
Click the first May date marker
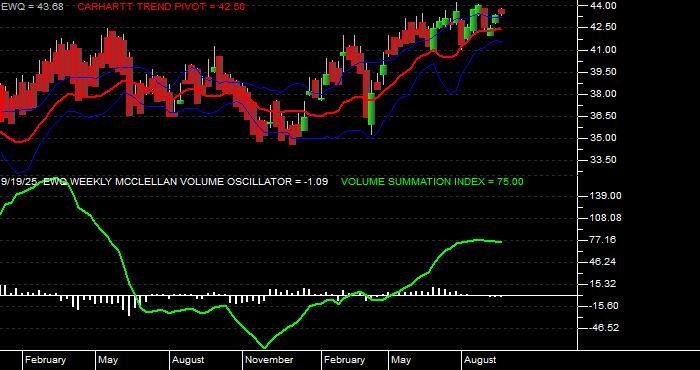pos(108,360)
